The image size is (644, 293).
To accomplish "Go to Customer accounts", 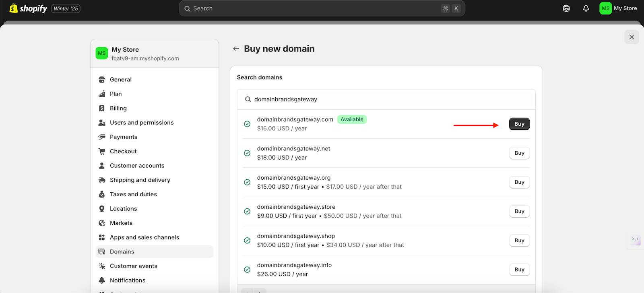I will (x=155, y=166).
